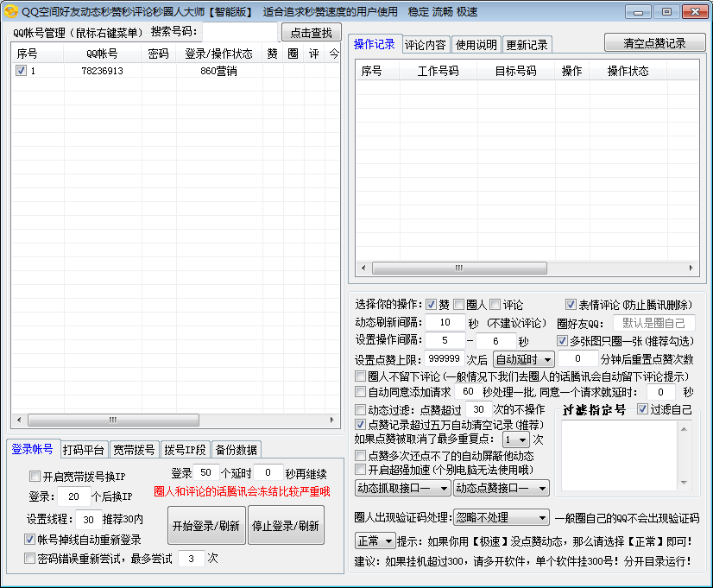The image size is (713, 588).
Task: Click the operation interval minimum field showing 5
Action: (x=445, y=340)
